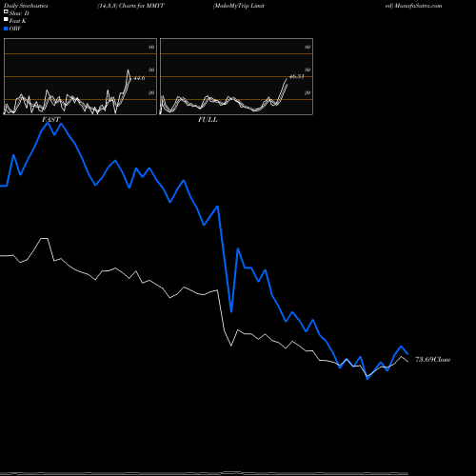The height and width of the screenshot is (476, 476).
Task: Click the 50 level label in FULL chart
Action: pyautogui.click(x=307, y=69)
